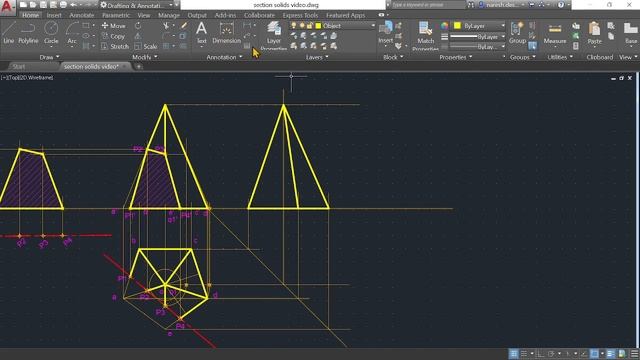Viewport: 640px width, 360px height.
Task: Click the Help question mark icon
Action: (x=561, y=5)
